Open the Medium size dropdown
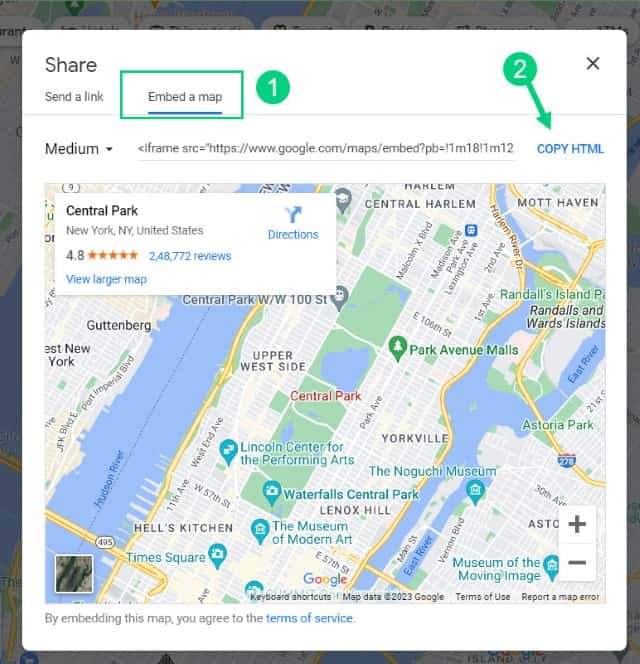640x664 pixels. [79, 149]
